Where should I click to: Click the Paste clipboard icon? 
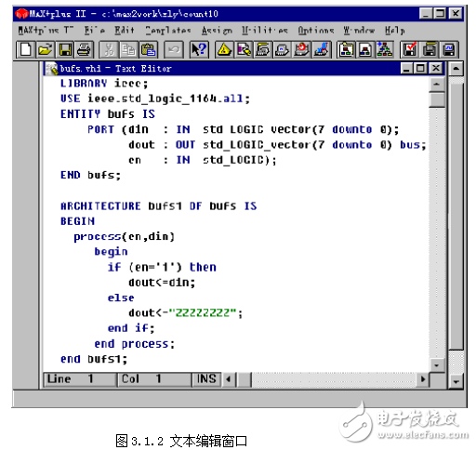pos(149,49)
